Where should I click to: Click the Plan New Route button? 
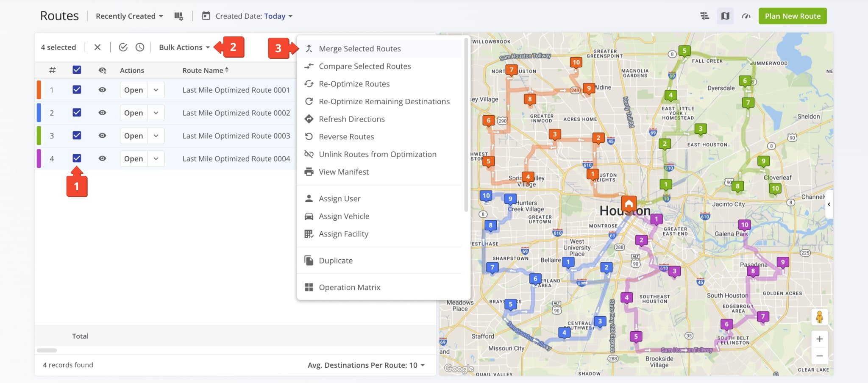(792, 16)
